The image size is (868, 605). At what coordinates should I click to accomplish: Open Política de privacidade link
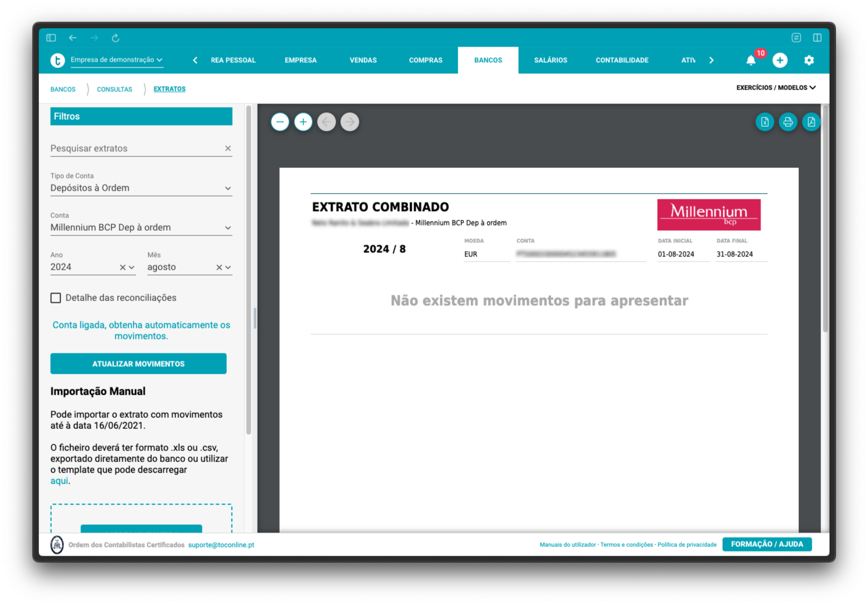click(687, 545)
